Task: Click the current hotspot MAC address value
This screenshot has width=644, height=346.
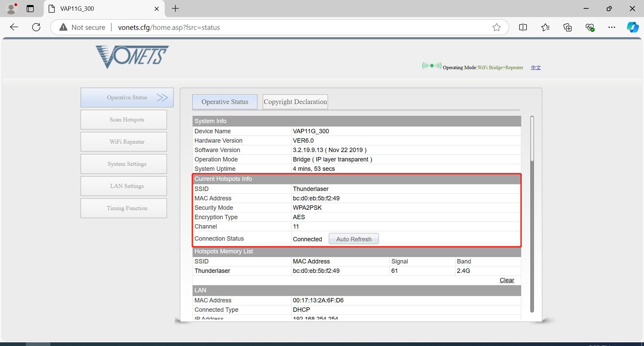Action: 316,198
